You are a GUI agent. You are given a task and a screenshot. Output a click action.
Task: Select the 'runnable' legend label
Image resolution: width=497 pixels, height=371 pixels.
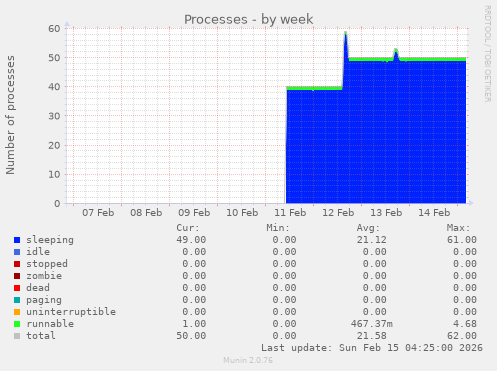[50, 324]
